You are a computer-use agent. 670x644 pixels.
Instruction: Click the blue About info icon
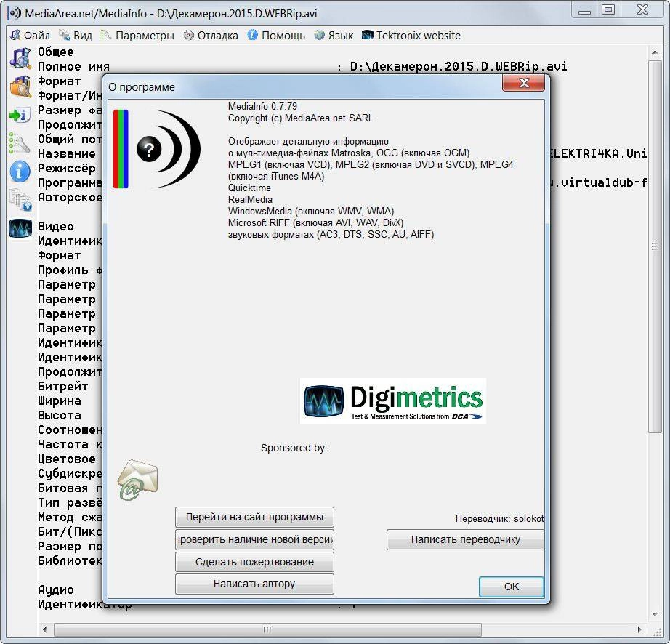[x=20, y=172]
